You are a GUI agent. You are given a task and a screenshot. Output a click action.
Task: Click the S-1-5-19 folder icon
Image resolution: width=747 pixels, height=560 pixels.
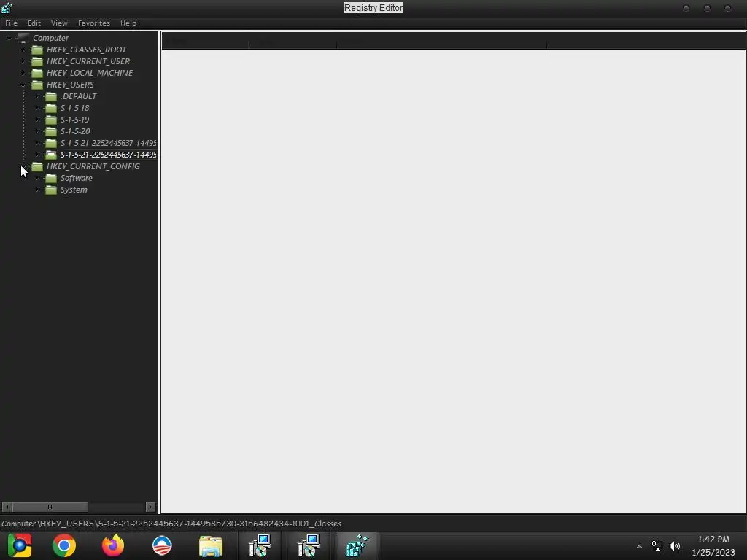(x=51, y=120)
